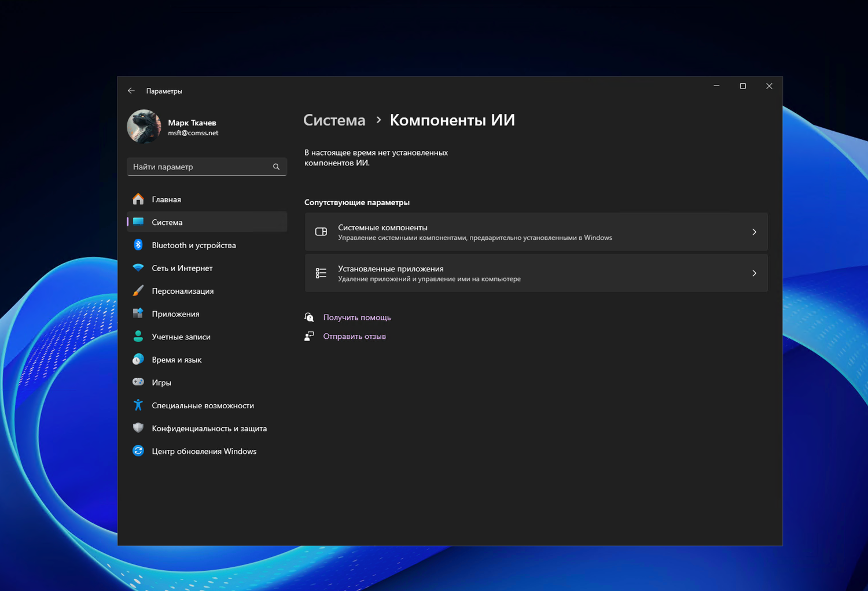Click the back arrow in Settings title bar

pos(131,91)
